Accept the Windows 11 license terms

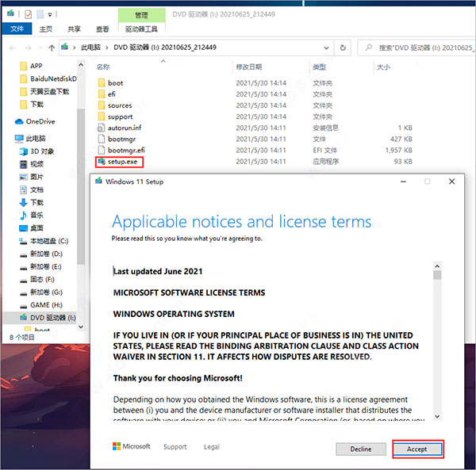(417, 449)
